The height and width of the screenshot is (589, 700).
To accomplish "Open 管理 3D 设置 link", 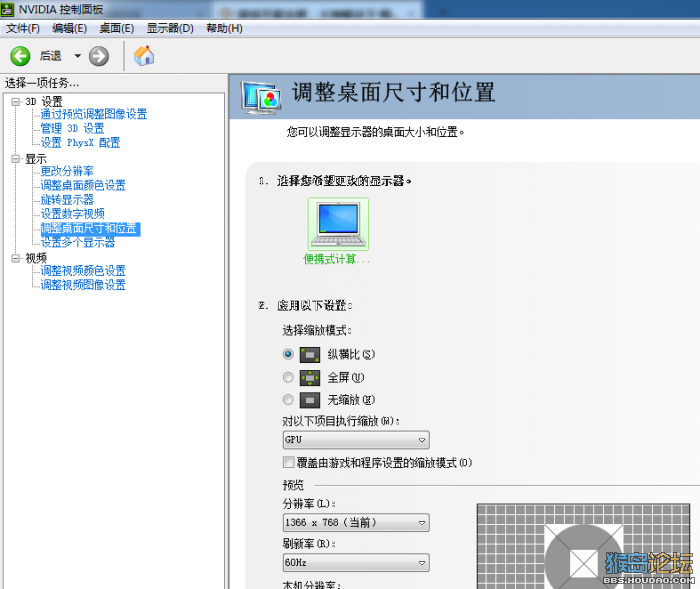I will [72, 129].
